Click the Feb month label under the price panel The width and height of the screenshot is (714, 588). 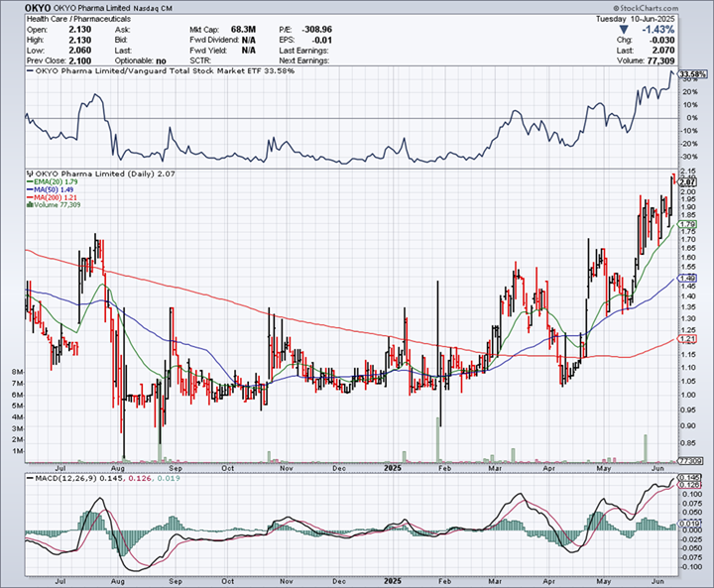(444, 468)
